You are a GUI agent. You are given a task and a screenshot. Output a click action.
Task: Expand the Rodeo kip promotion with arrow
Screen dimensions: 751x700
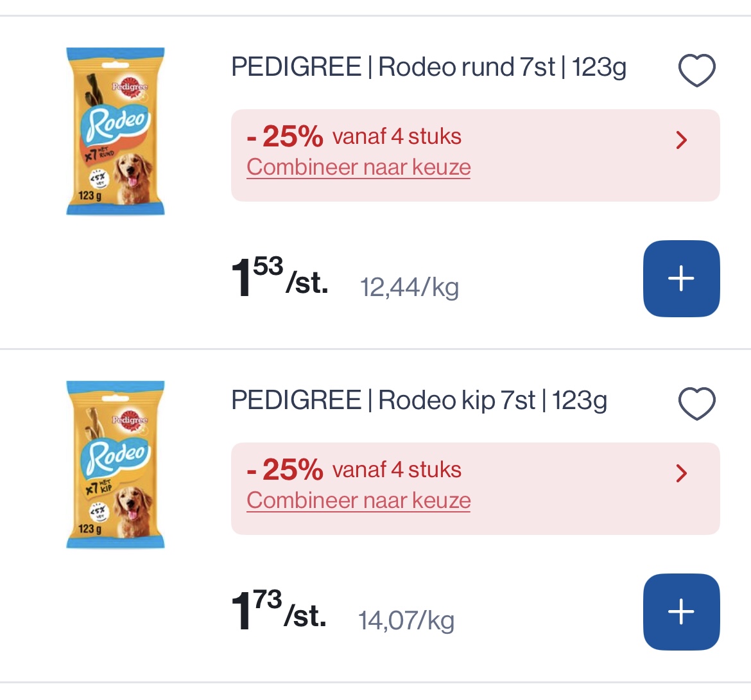pyautogui.click(x=681, y=473)
